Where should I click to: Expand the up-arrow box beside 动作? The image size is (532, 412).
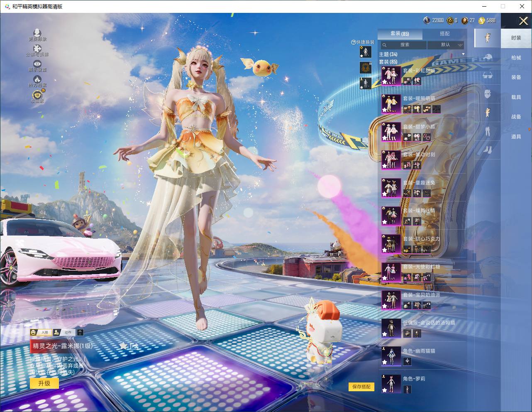pyautogui.click(x=81, y=332)
